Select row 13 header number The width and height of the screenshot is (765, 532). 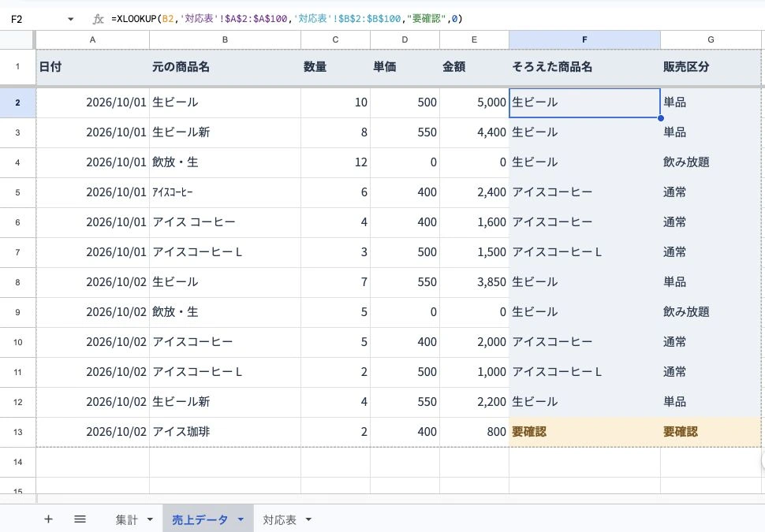(x=17, y=432)
